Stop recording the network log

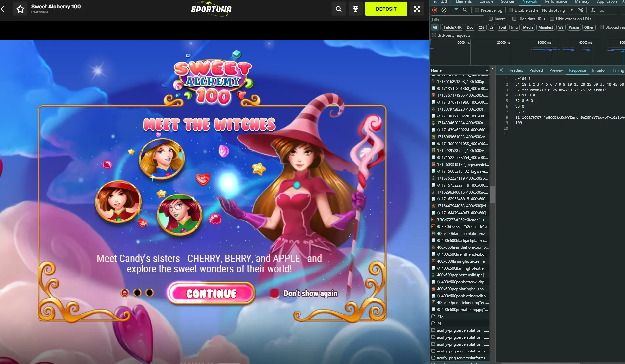pos(435,10)
